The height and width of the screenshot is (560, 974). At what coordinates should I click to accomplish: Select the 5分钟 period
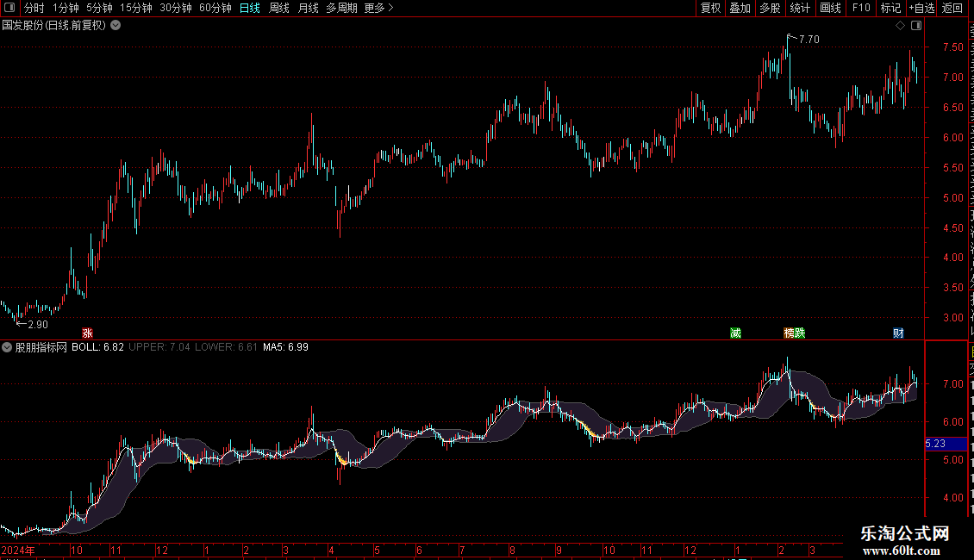(99, 8)
